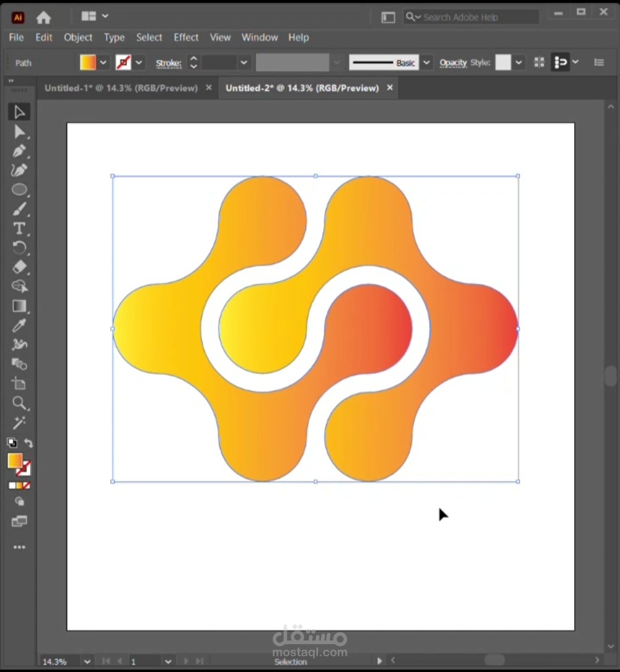
Task: Go to Illustrator Home screen
Action: pos(43,17)
